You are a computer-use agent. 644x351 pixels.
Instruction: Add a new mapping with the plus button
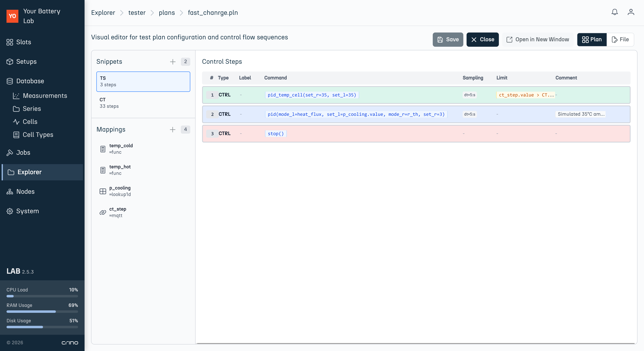[x=173, y=130]
